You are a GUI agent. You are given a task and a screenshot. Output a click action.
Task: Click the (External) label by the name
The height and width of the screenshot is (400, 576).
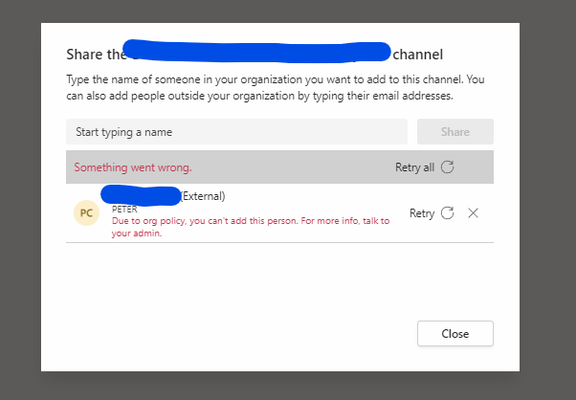(203, 196)
